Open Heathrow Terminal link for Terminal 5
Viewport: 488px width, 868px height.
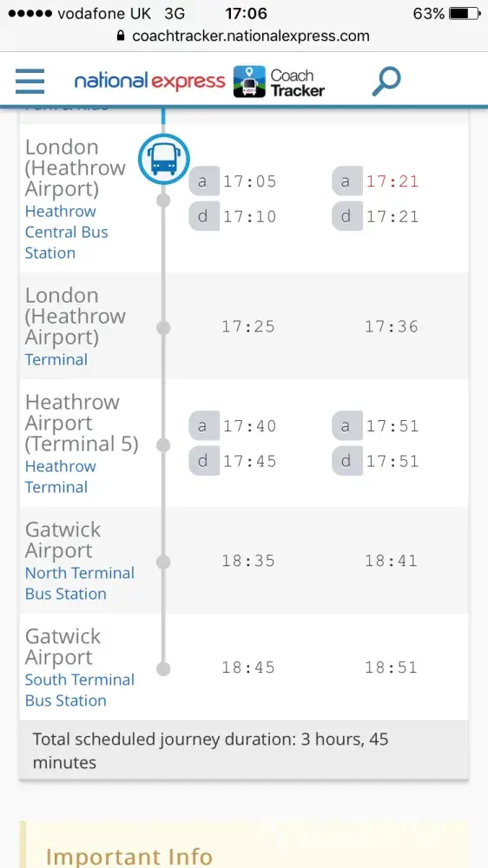click(61, 477)
